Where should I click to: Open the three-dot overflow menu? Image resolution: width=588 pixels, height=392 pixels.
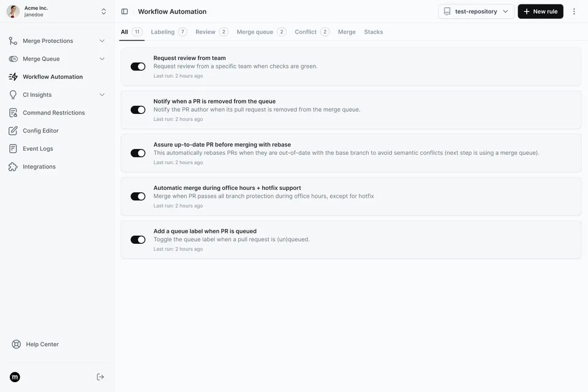coord(573,10)
